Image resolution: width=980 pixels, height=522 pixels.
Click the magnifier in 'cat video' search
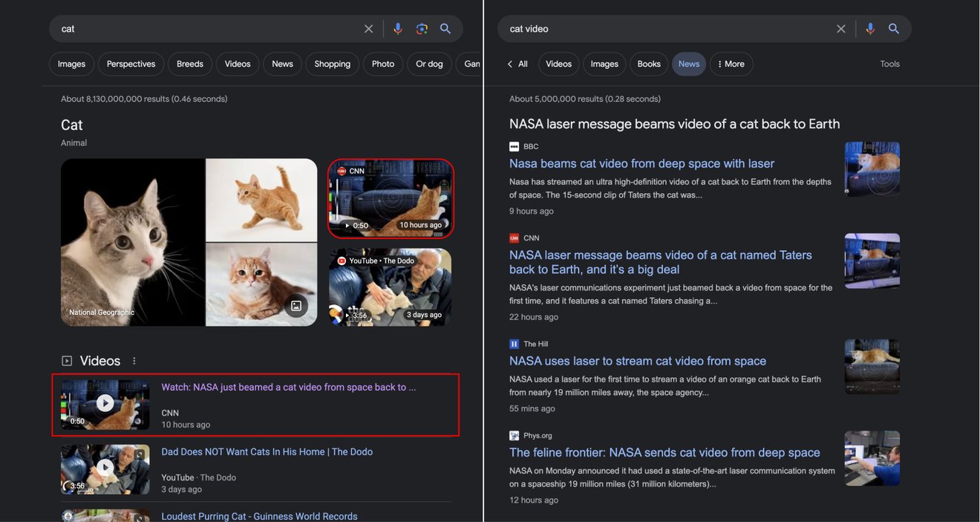point(894,29)
